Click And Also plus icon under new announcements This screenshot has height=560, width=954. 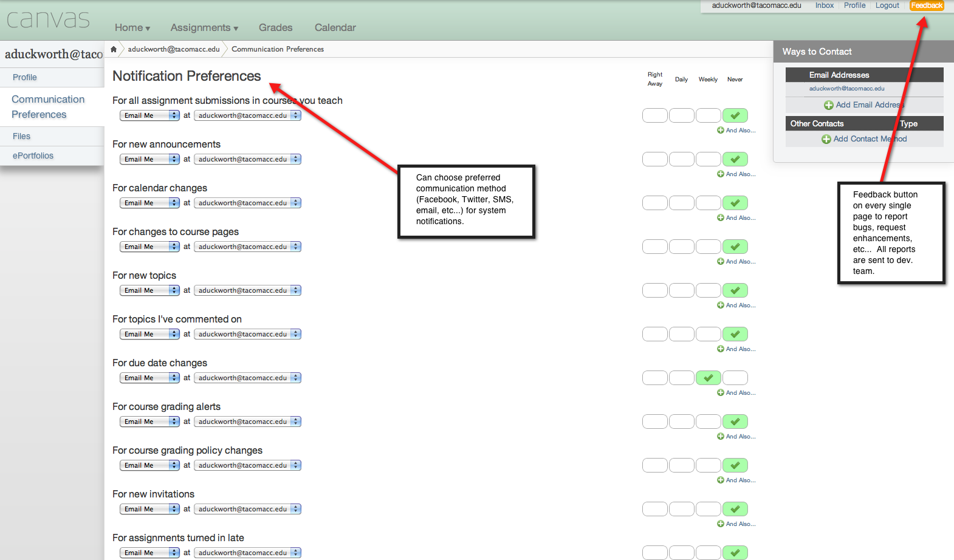(x=720, y=174)
